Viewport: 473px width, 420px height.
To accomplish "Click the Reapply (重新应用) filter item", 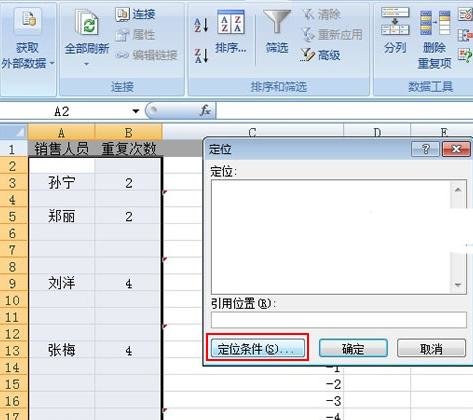I will [332, 35].
